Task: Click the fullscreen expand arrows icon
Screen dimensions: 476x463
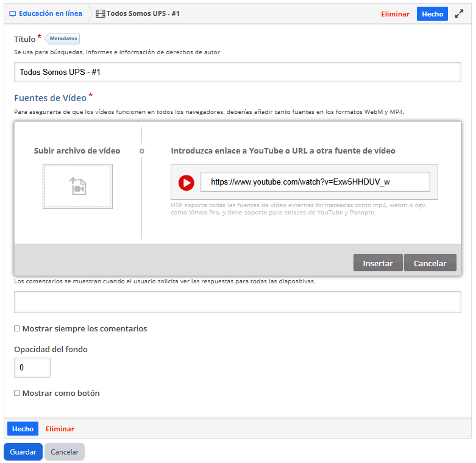Action: pyautogui.click(x=459, y=13)
